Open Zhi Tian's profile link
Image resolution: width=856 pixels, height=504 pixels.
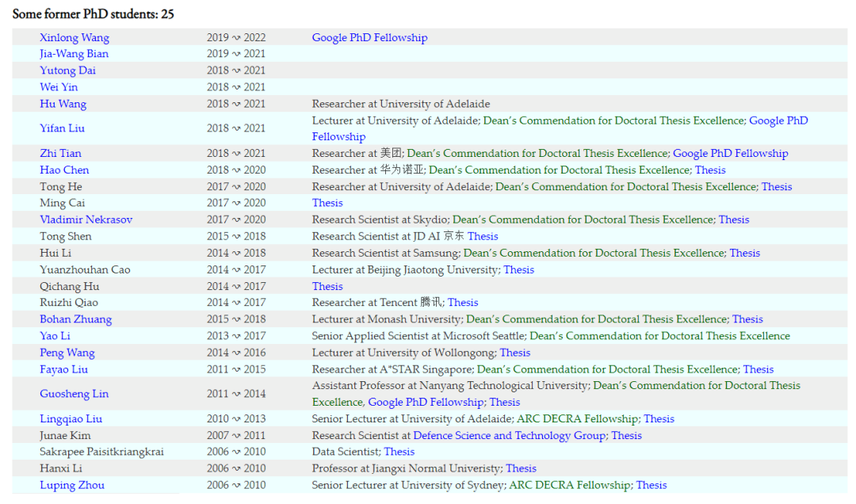[60, 154]
